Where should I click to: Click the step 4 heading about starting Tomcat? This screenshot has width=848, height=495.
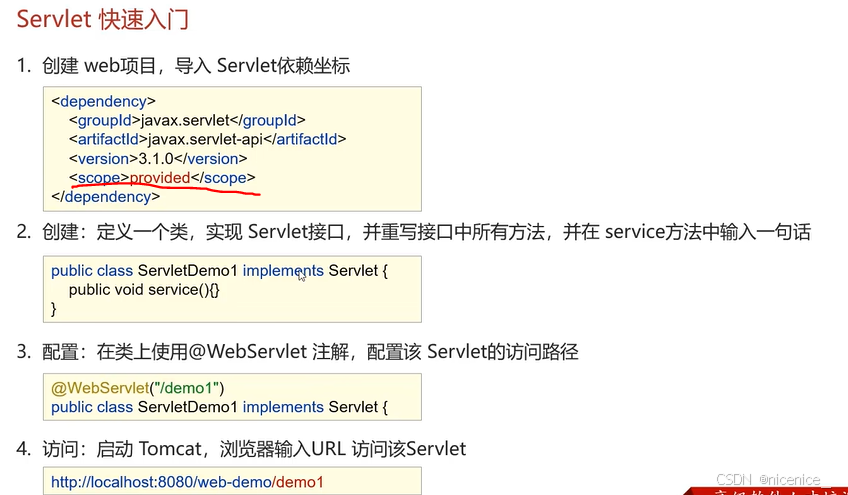point(241,448)
